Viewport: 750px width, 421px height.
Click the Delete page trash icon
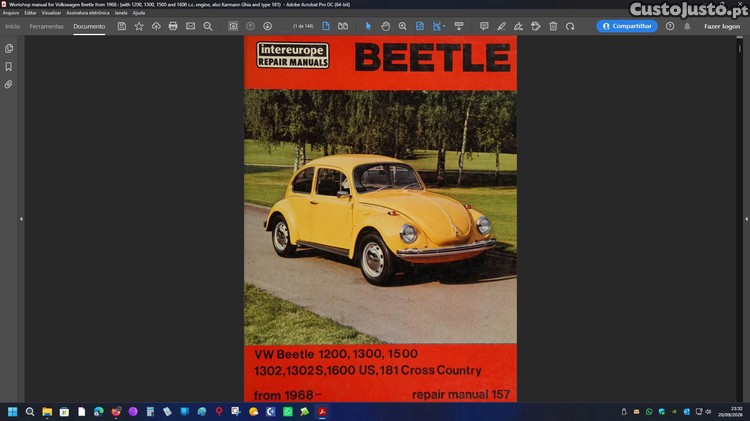coord(553,26)
